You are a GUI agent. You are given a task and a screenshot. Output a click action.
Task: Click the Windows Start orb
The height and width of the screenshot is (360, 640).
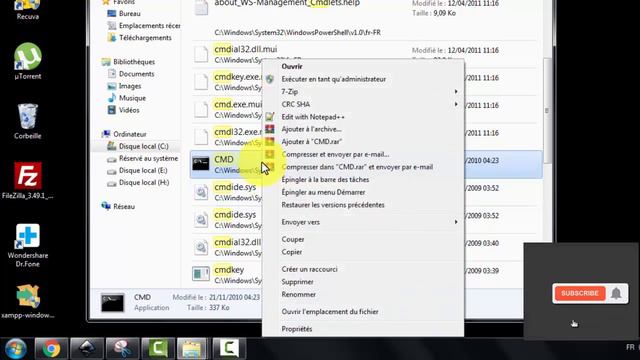tap(16, 349)
